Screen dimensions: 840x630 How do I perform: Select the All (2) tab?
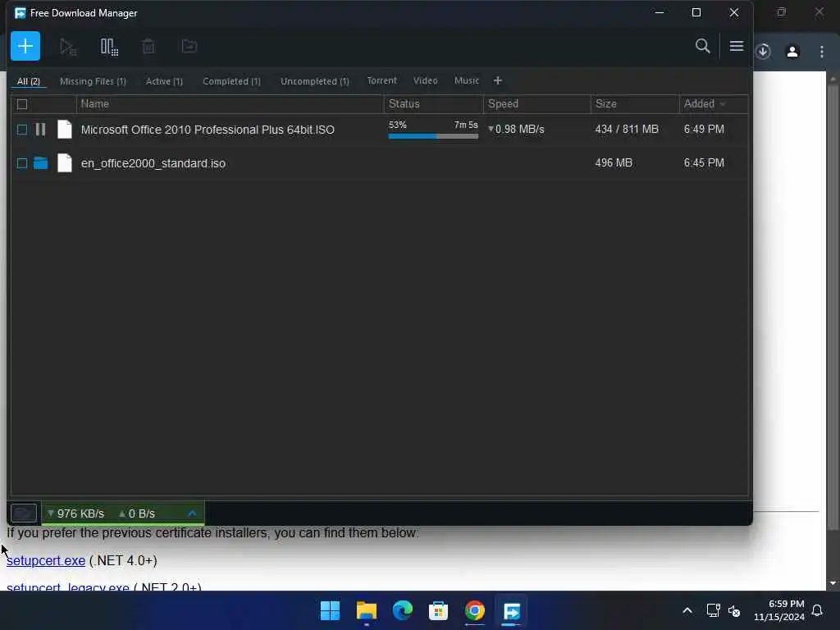coord(29,81)
